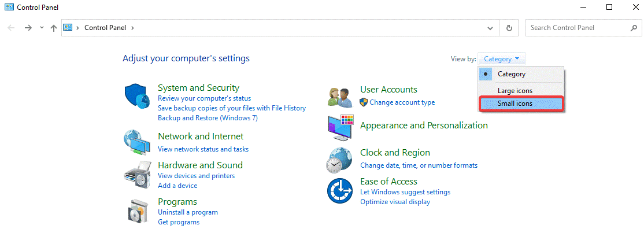
Task: Click the Uninstall a program link
Action: point(187,212)
